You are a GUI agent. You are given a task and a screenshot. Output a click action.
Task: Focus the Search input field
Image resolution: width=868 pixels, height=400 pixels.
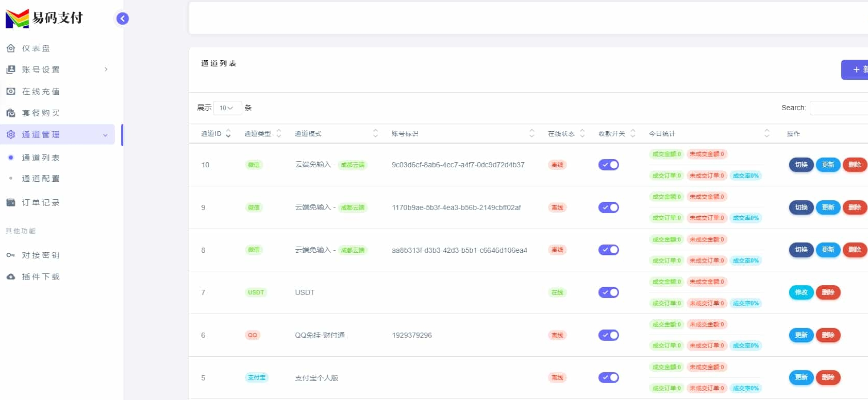tap(839, 108)
